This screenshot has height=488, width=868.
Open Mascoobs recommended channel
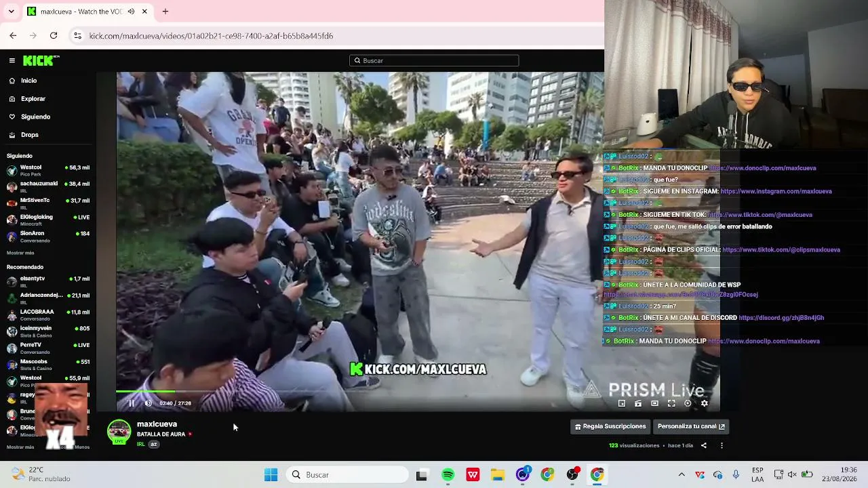pos(47,364)
